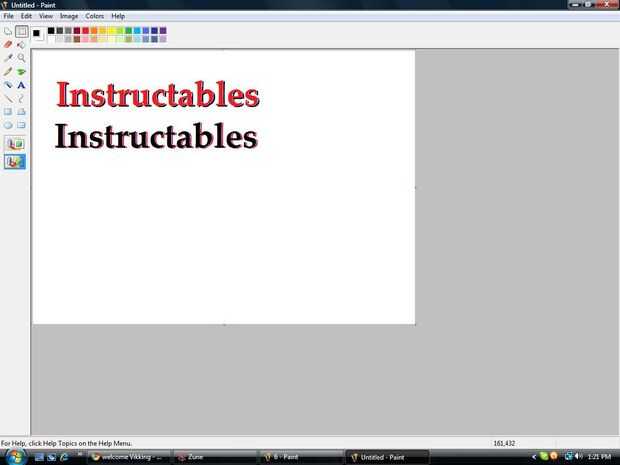620x465 pixels.
Task: Click the canvas right-edge middle resize handle
Action: (416, 187)
